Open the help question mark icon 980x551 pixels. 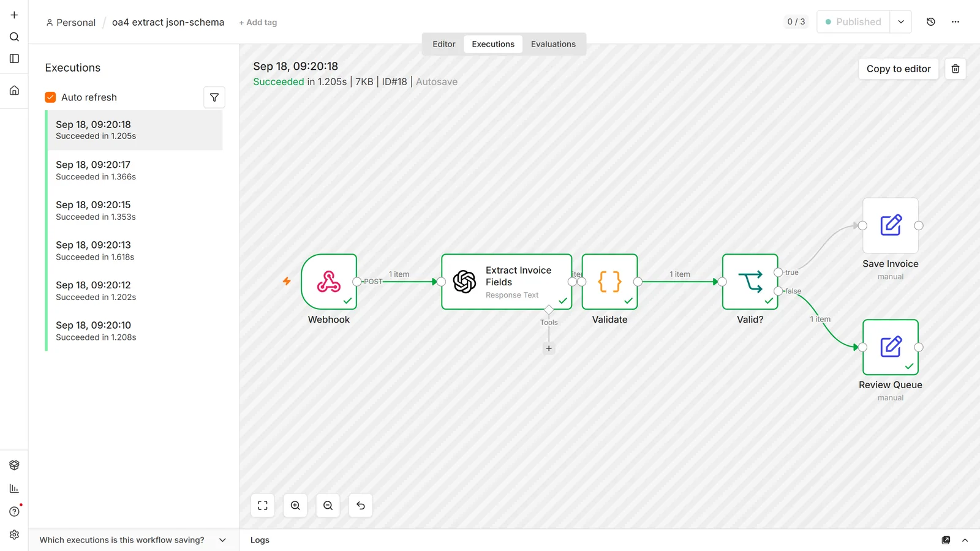coord(14,512)
